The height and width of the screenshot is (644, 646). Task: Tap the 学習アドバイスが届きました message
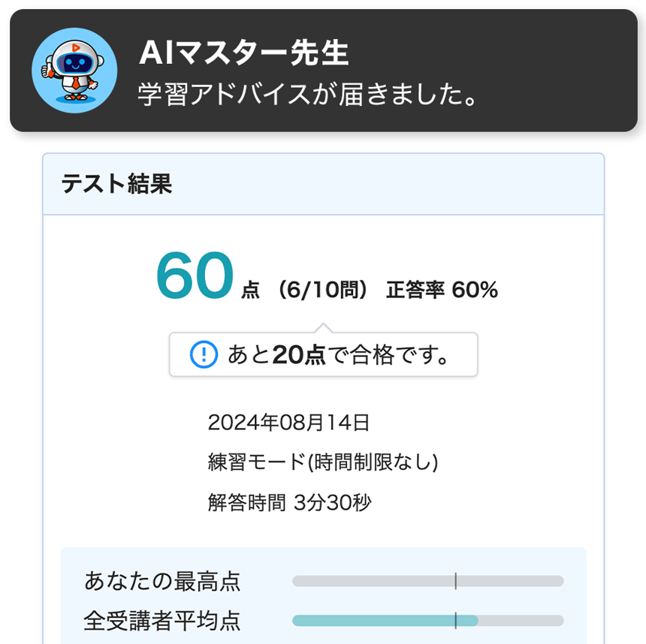pyautogui.click(x=308, y=95)
